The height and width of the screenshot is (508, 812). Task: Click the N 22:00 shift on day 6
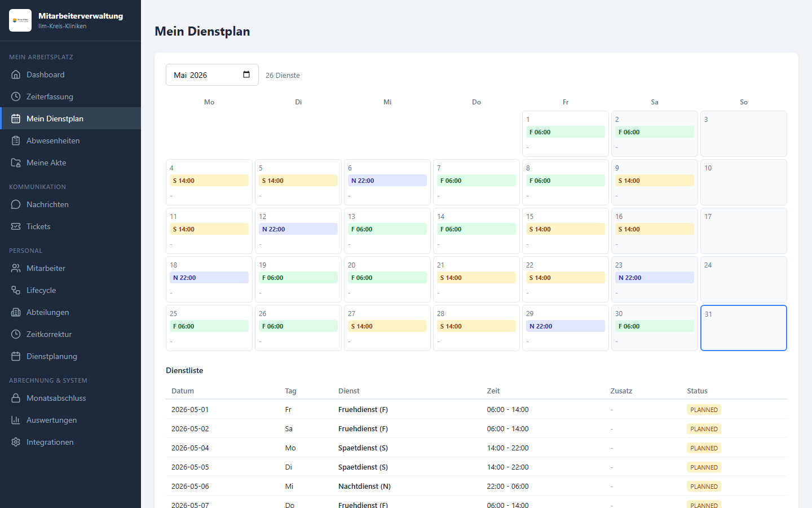pyautogui.click(x=387, y=181)
